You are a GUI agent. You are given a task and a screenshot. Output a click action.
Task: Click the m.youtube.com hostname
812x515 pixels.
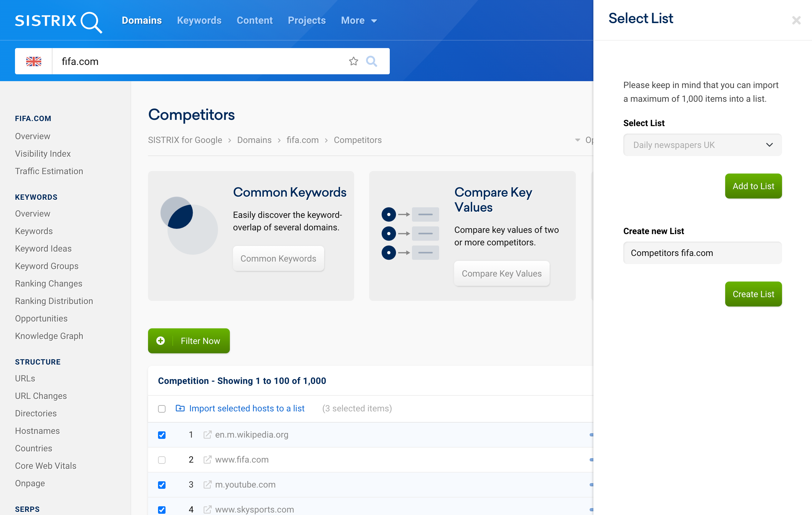click(x=245, y=484)
